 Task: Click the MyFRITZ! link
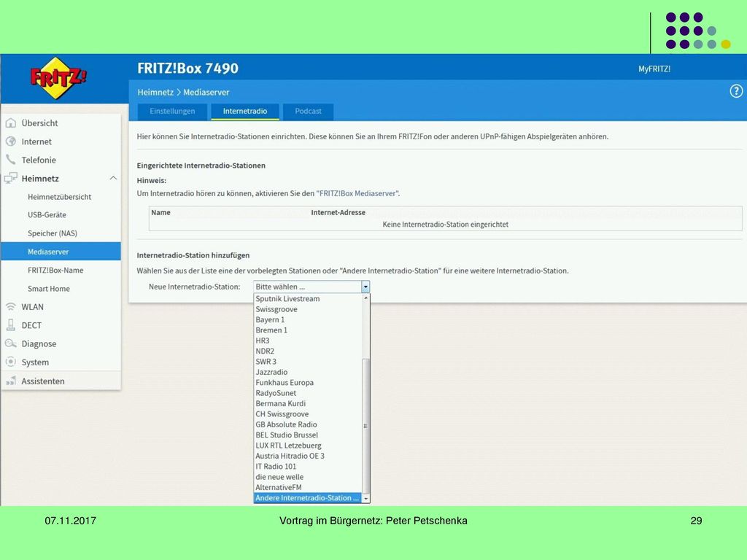tap(654, 69)
